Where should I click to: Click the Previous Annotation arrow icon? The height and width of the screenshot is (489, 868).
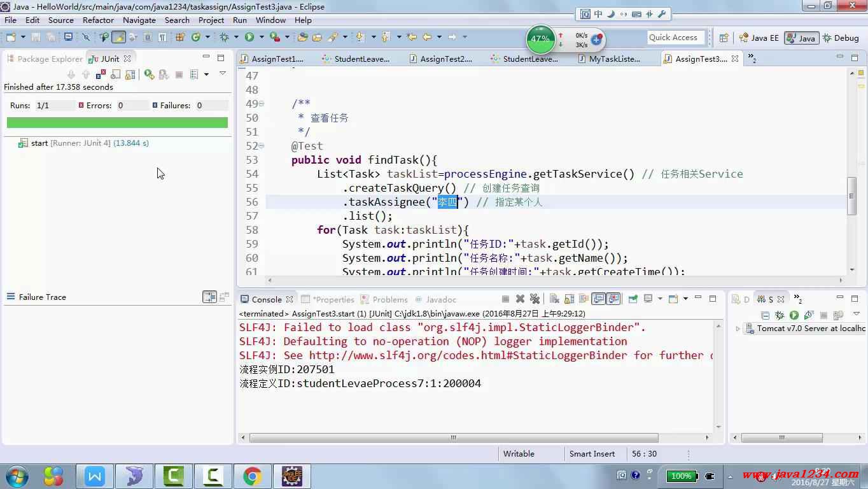[385, 37]
